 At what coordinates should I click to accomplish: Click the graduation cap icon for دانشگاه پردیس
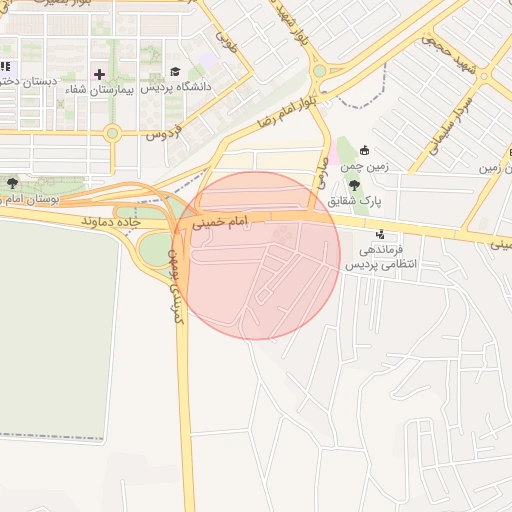[175, 71]
